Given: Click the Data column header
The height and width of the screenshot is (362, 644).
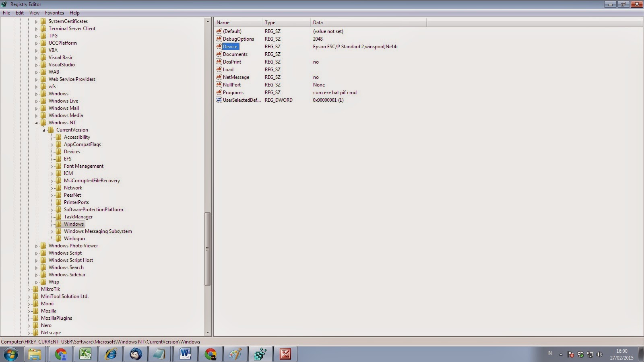Looking at the screenshot, I should [369, 23].
